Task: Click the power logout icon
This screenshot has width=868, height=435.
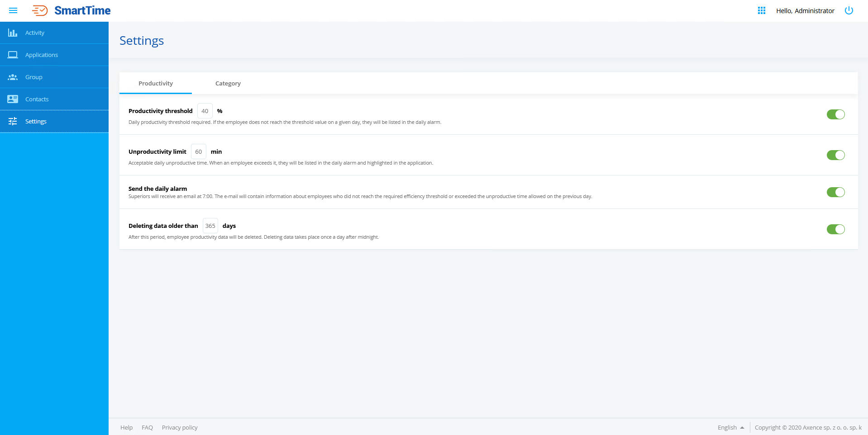Action: [x=849, y=10]
